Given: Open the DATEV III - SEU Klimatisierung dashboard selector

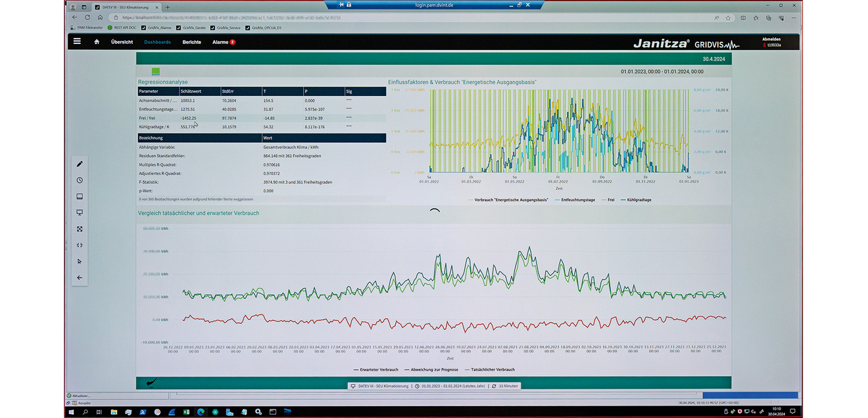Looking at the screenshot, I should click(381, 386).
